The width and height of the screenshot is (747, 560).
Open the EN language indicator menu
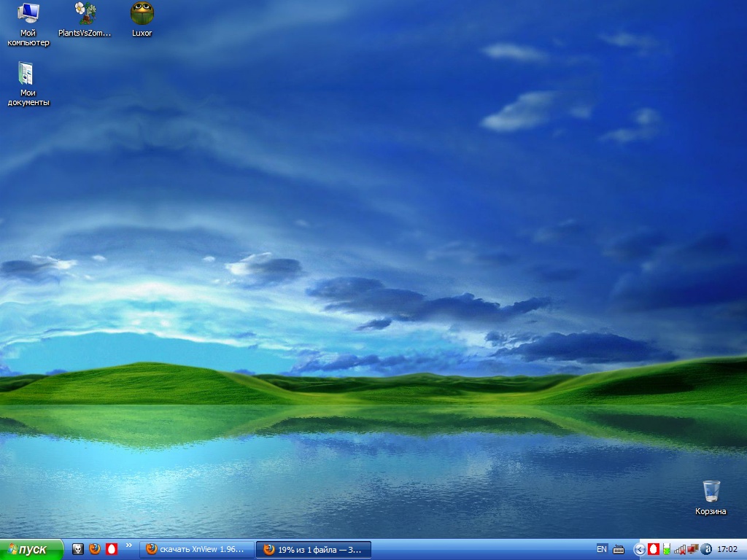pos(601,549)
